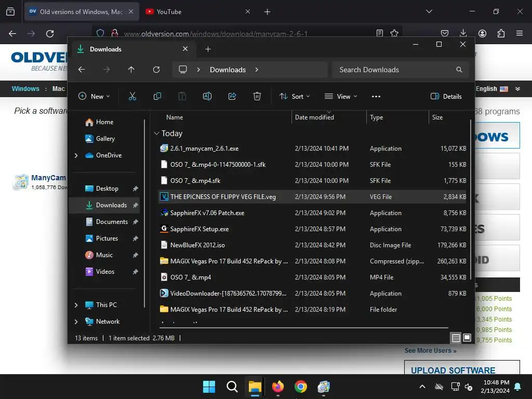This screenshot has width=532, height=399.
Task: Open Music in navigation pane
Action: coord(104,255)
